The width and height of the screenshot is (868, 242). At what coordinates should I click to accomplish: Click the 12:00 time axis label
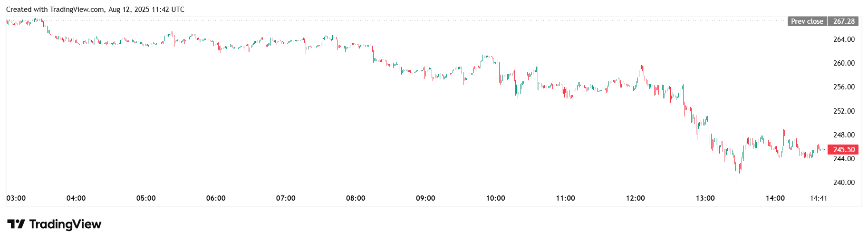click(635, 198)
